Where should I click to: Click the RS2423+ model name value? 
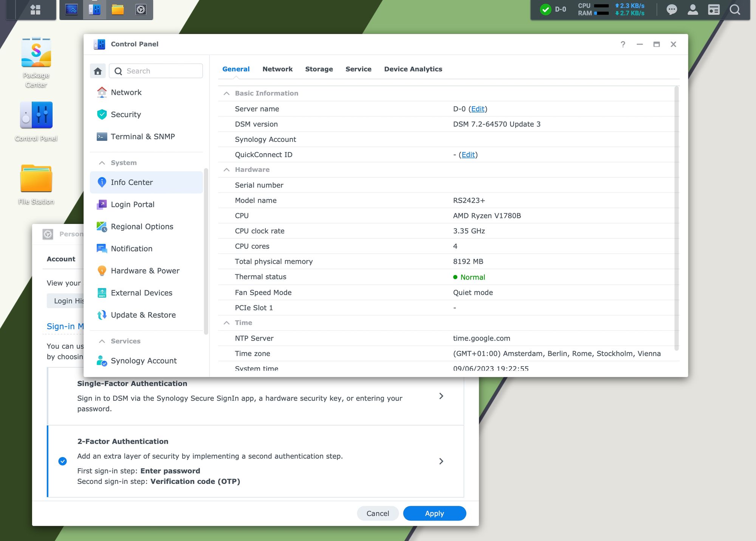[x=469, y=201]
